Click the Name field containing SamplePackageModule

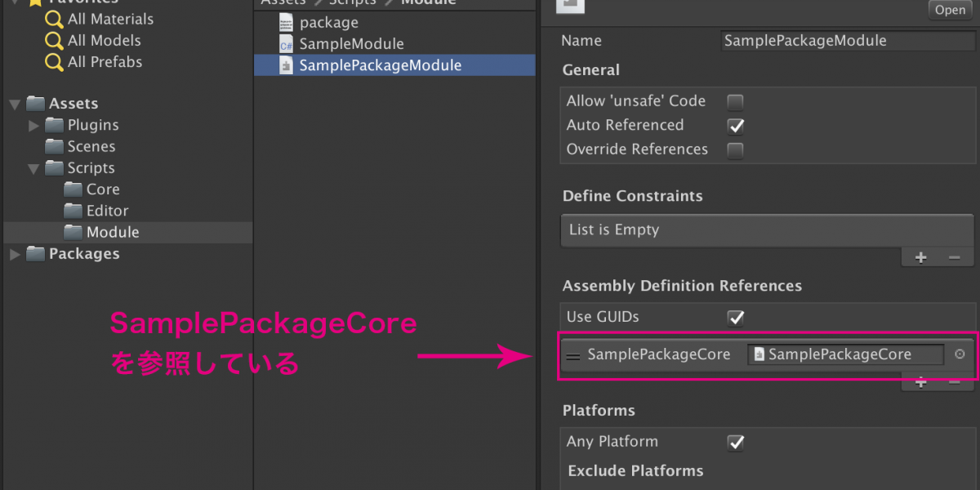[x=846, y=41]
